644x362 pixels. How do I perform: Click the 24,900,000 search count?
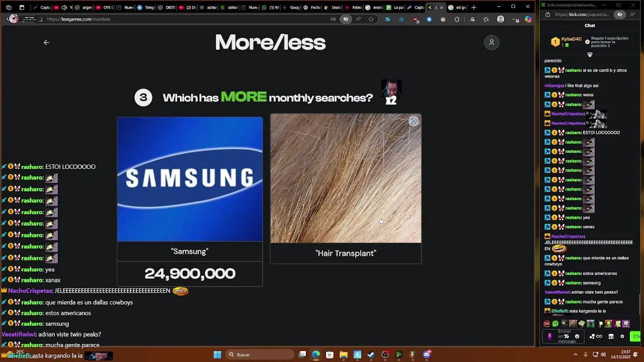(x=190, y=274)
